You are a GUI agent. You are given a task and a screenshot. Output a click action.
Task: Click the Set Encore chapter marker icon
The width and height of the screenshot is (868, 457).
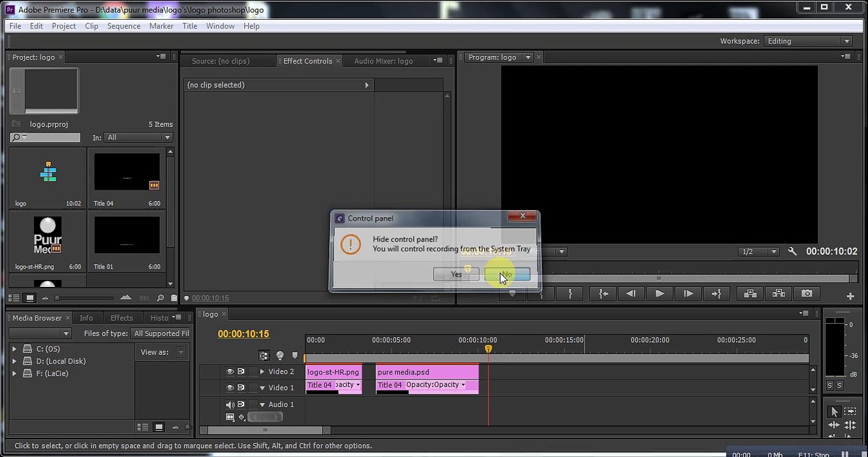point(280,355)
